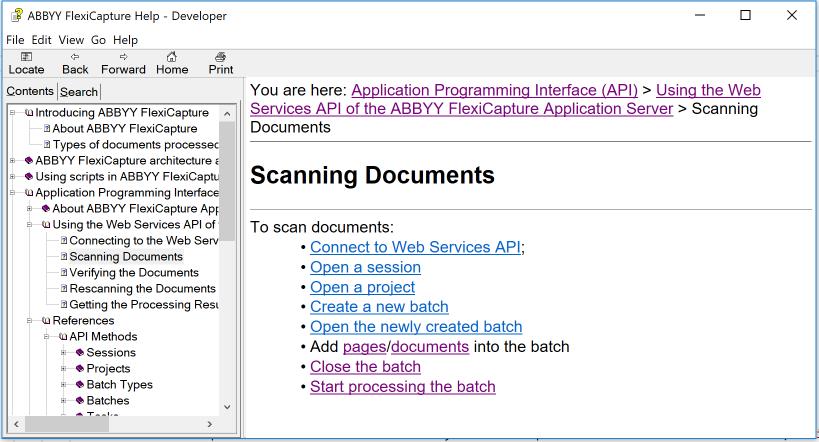Select Rescanning the Documents in Contents tree
819x442 pixels.
[x=142, y=288]
